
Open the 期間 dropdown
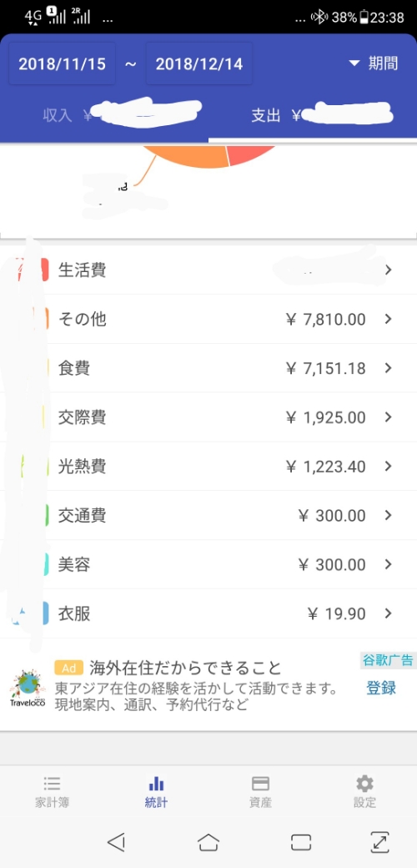374,63
